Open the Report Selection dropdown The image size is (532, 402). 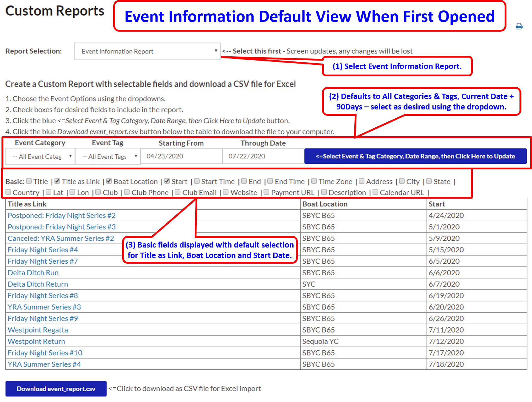147,51
